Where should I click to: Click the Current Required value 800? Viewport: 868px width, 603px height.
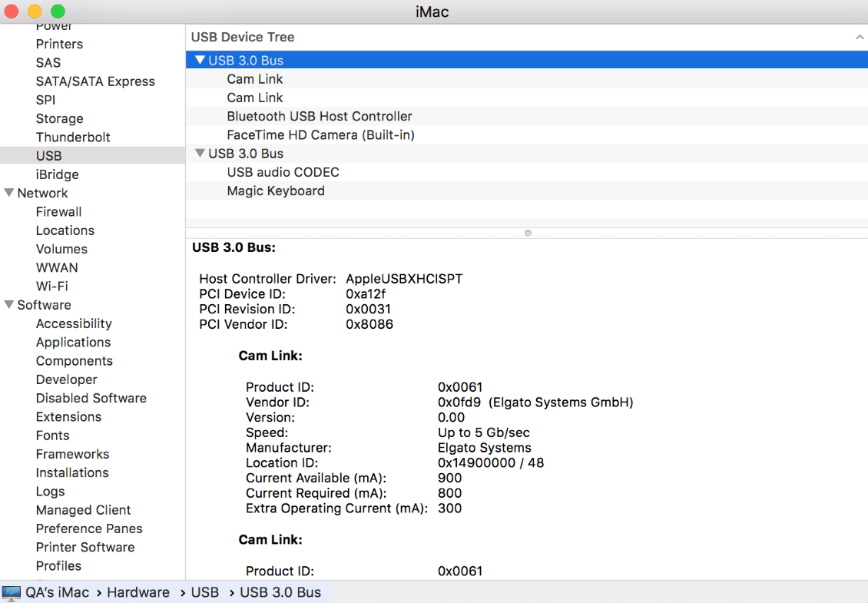coord(449,493)
